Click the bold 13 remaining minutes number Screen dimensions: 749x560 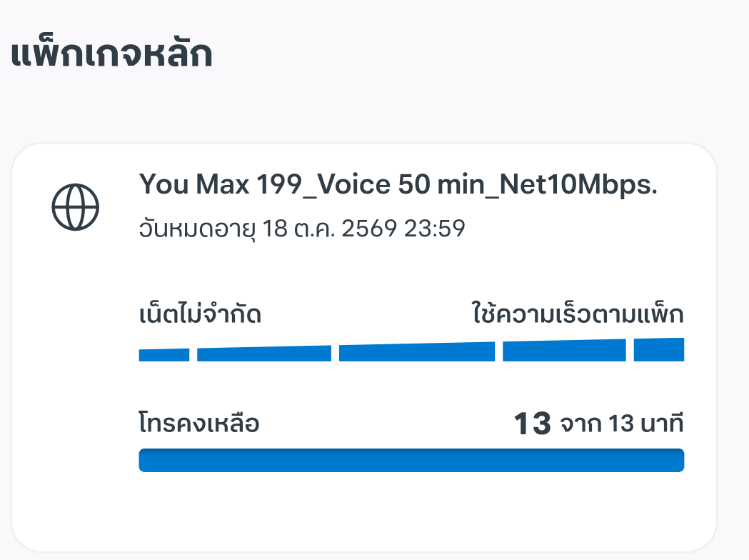[x=533, y=424]
